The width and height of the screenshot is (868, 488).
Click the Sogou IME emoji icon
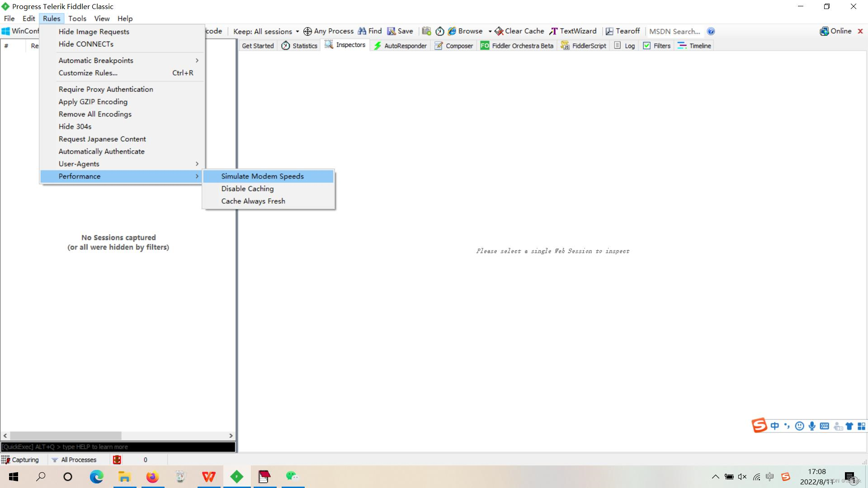[x=799, y=426]
